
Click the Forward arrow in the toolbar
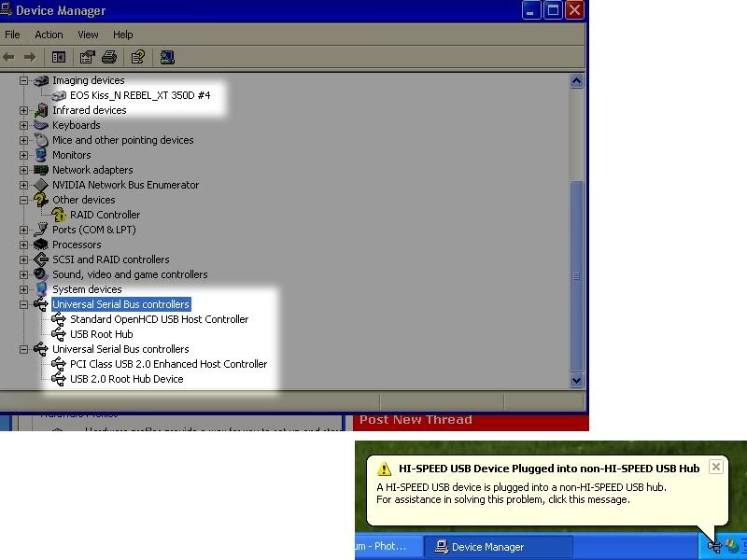[30, 57]
